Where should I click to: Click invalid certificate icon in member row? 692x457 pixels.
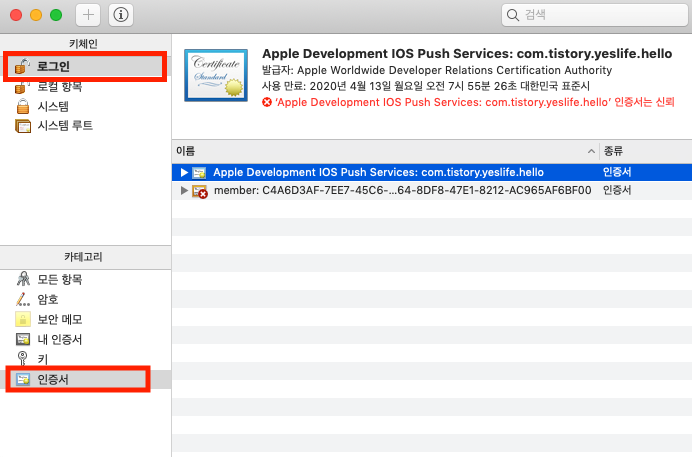tap(199, 191)
